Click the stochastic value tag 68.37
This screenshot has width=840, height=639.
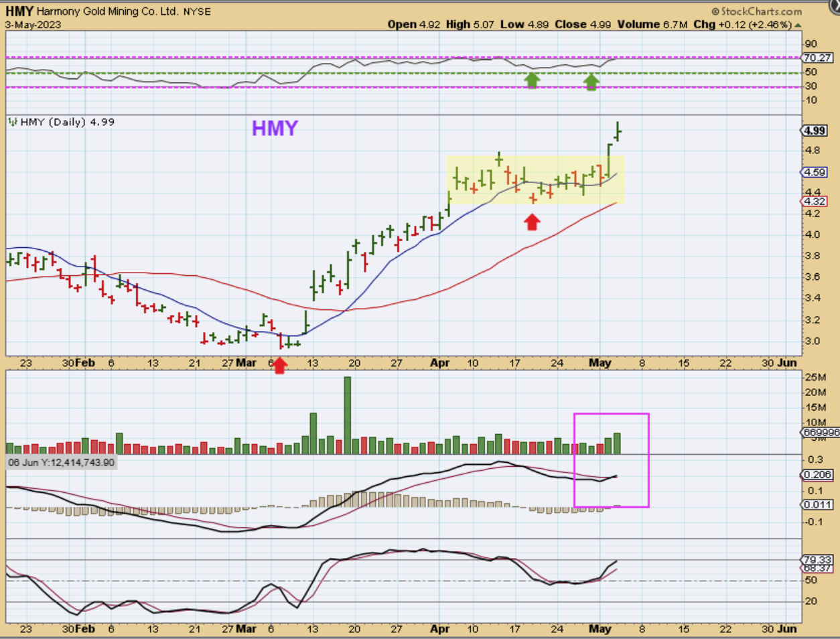(818, 568)
